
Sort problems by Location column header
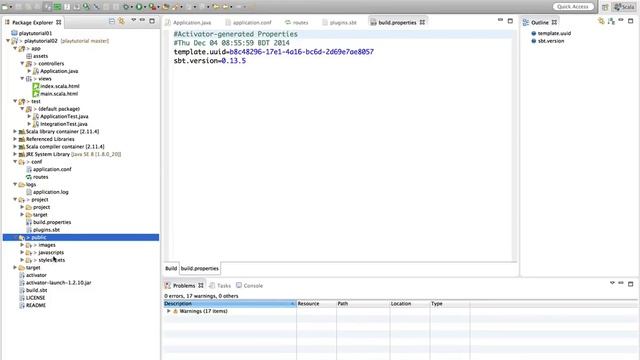tap(409, 304)
